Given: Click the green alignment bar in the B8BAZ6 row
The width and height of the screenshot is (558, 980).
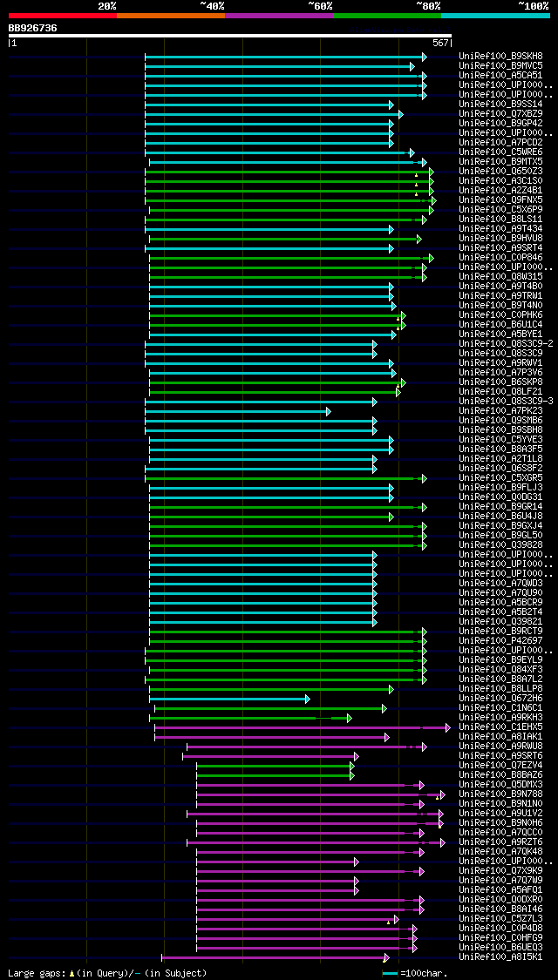Looking at the screenshot, I should tap(276, 775).
